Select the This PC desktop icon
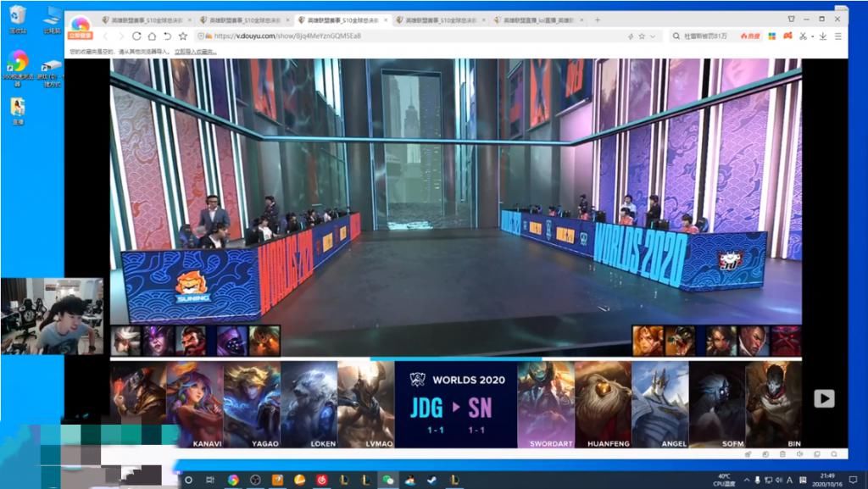 click(x=52, y=19)
